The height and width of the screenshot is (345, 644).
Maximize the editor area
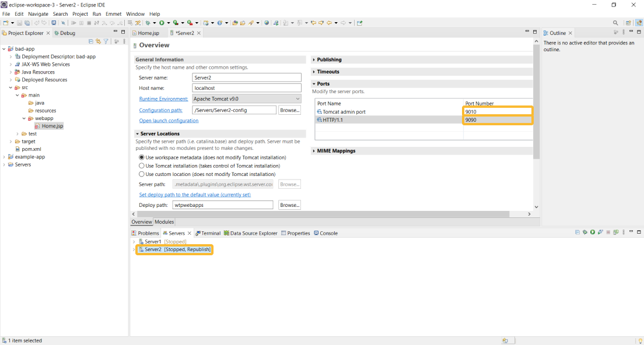point(535,31)
